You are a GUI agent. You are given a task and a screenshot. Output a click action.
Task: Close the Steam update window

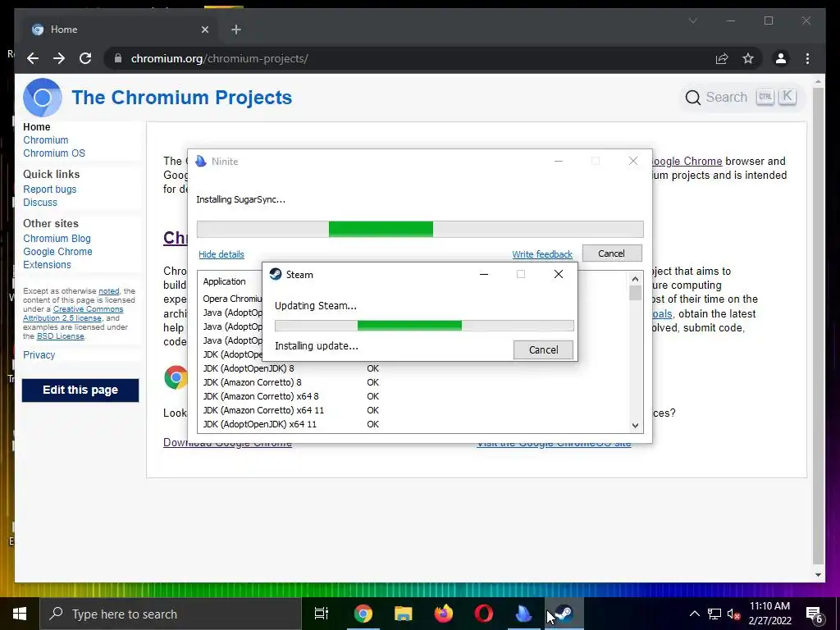(558, 274)
